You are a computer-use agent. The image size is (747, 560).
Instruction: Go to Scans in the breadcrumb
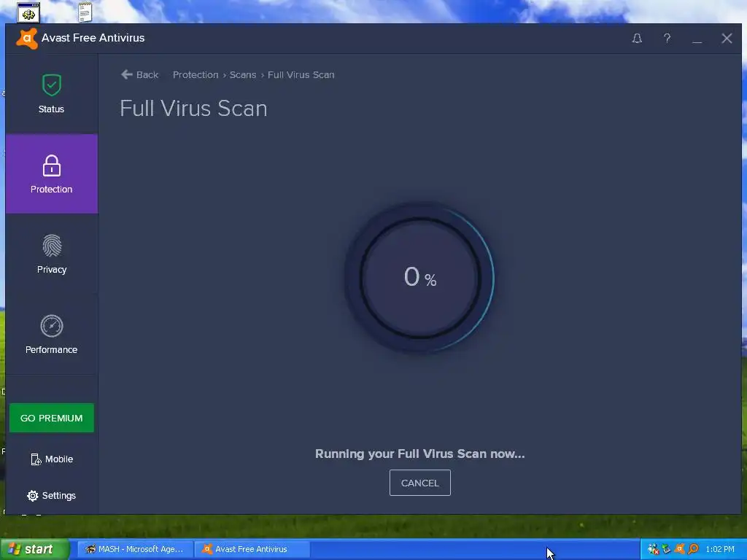click(243, 75)
